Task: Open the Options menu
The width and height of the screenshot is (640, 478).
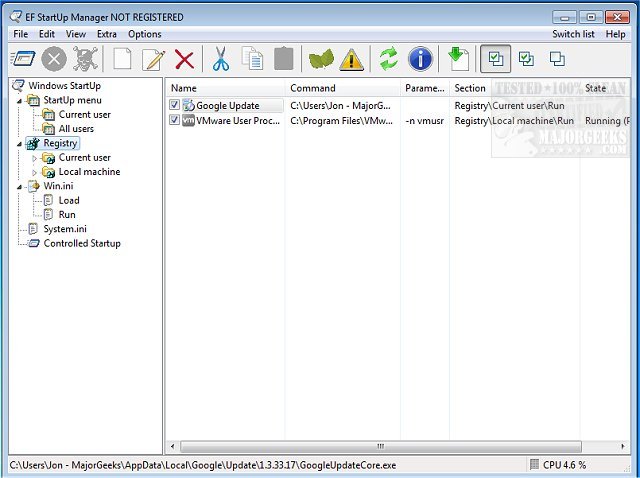Action: (x=144, y=34)
